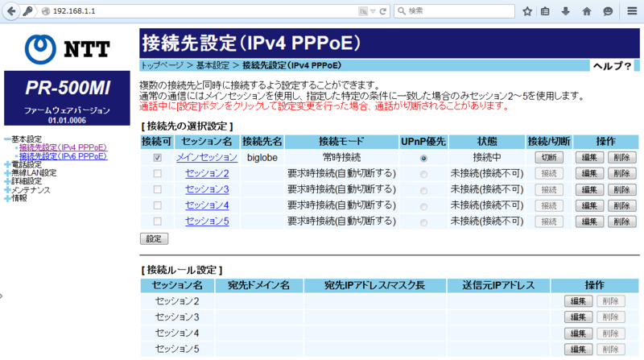This screenshot has height=360, width=644.
Task: Click the 宛先ドメイン名 column header
Action: click(259, 285)
